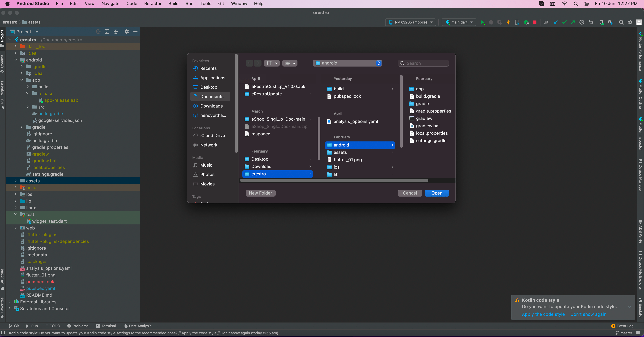Open Device Manager icon in toolbar
644x337 pixels.
point(602,22)
